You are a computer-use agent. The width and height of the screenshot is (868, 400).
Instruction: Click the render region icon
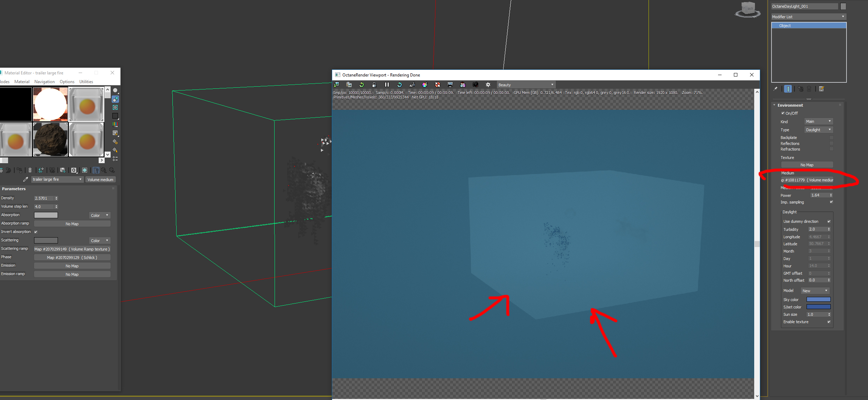pyautogui.click(x=450, y=85)
